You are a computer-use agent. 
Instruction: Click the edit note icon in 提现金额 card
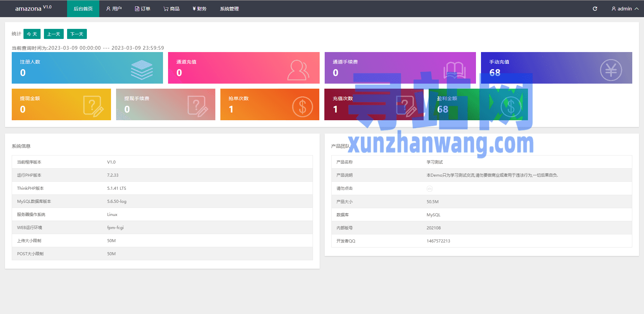[93, 106]
